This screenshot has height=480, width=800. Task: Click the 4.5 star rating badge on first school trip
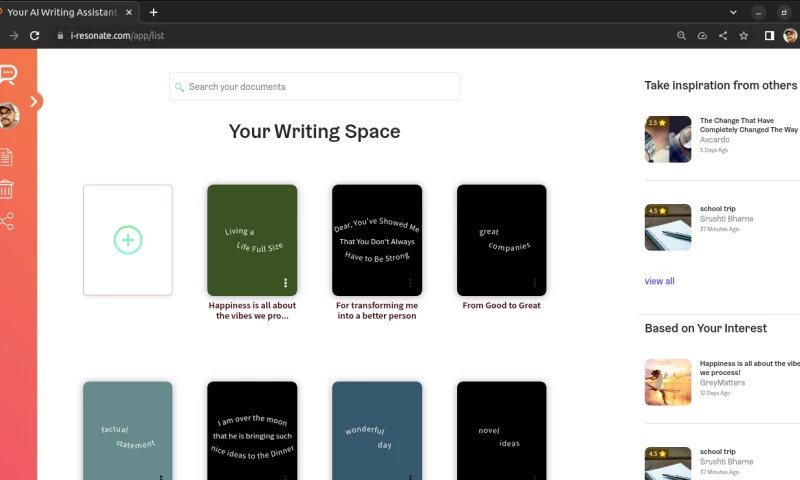[657, 211]
